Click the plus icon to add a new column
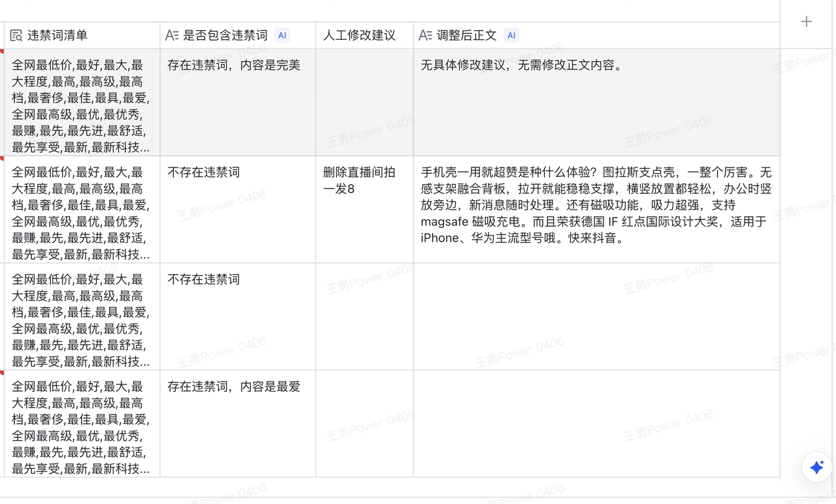 click(807, 22)
